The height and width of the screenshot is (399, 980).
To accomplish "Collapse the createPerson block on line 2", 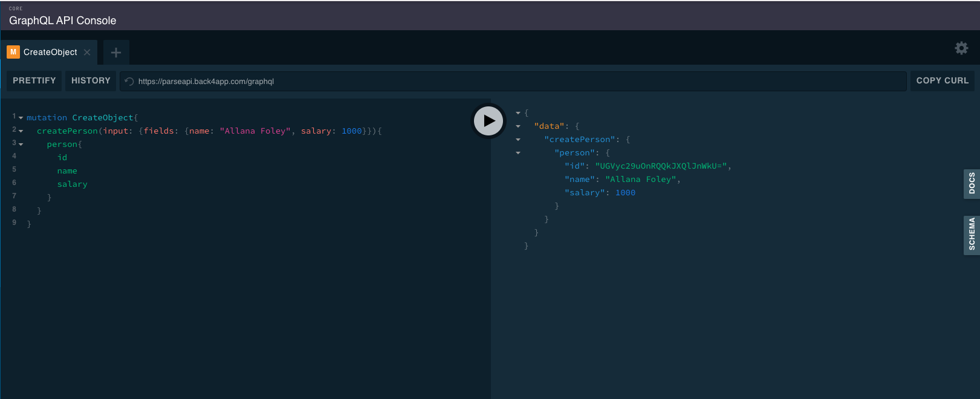I will tap(21, 131).
